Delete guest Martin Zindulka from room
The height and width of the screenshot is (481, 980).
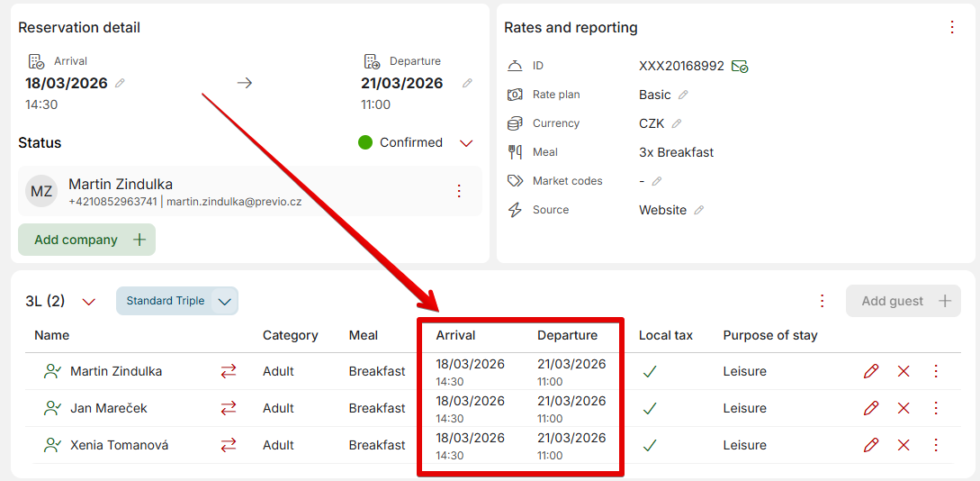pyautogui.click(x=904, y=371)
